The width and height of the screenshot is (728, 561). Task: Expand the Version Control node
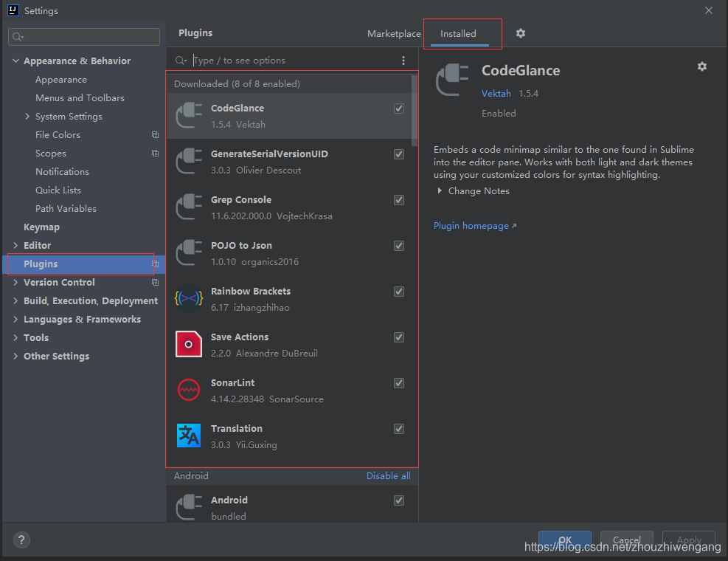click(15, 282)
